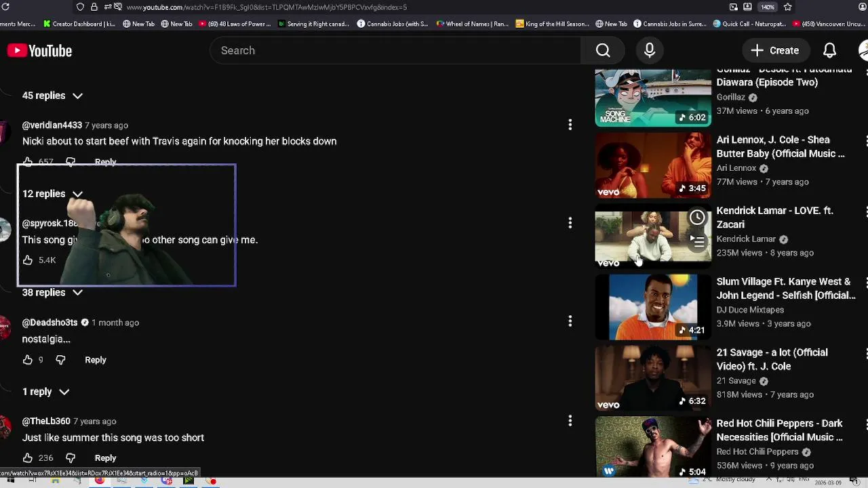Start voice search with the microphone
This screenshot has width=868, height=488.
(650, 50)
